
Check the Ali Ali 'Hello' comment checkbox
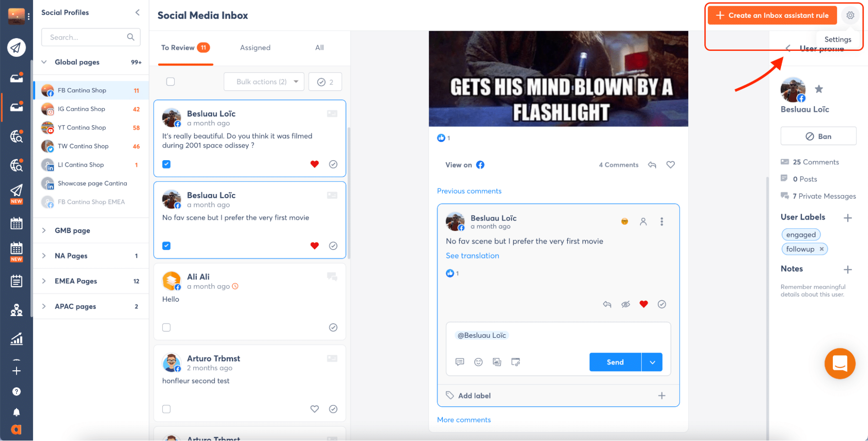pos(166,327)
